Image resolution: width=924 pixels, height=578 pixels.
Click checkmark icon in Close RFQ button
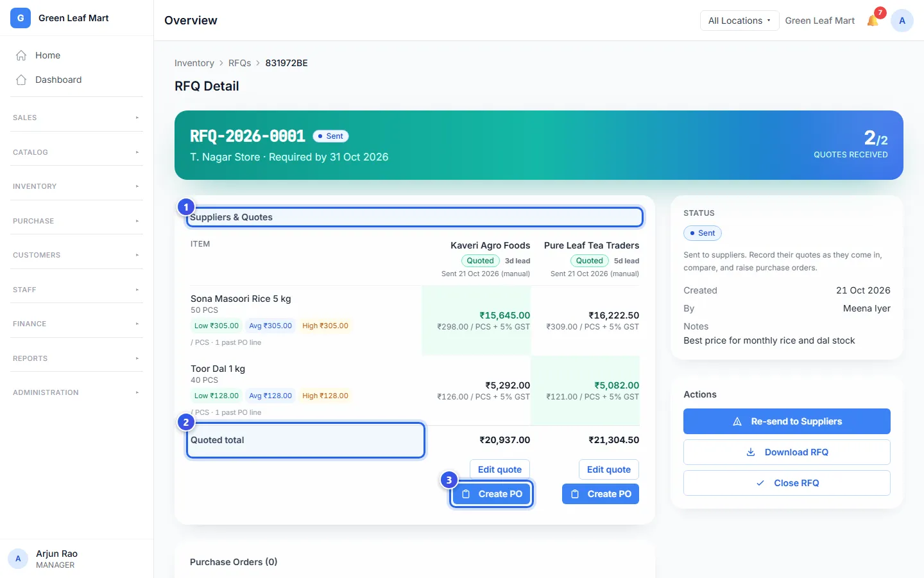click(x=760, y=483)
